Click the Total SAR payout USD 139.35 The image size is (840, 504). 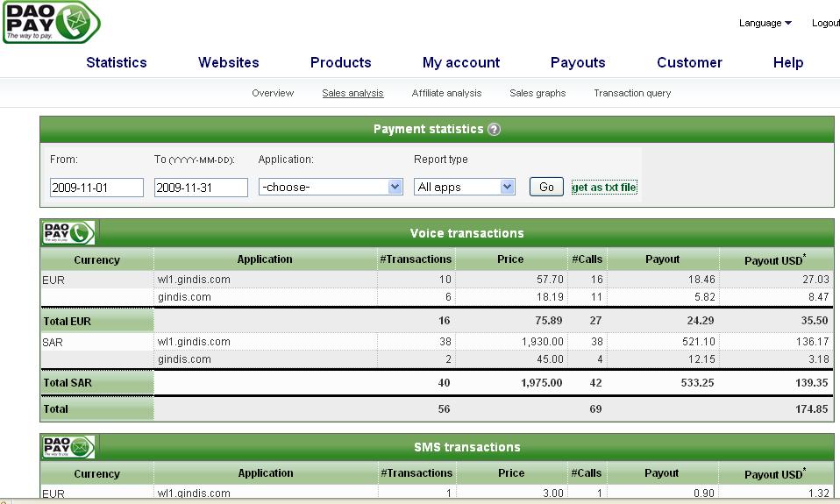coord(812,383)
